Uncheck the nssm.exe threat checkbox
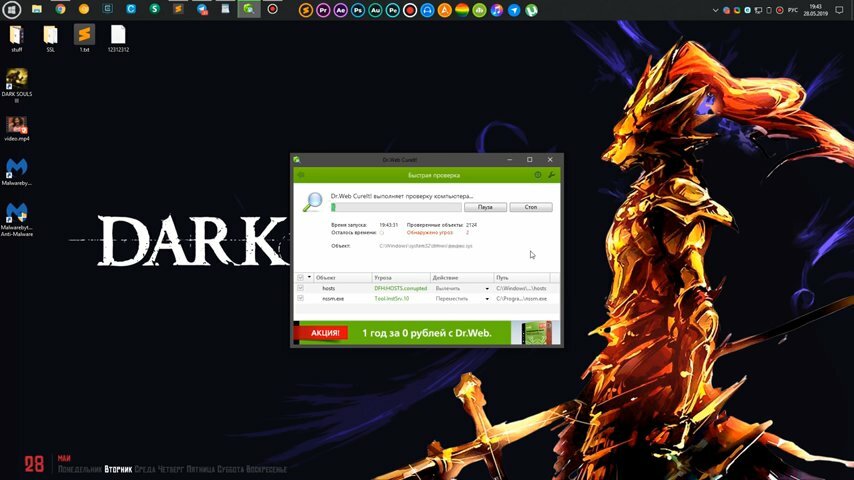The width and height of the screenshot is (854, 480). 300,298
